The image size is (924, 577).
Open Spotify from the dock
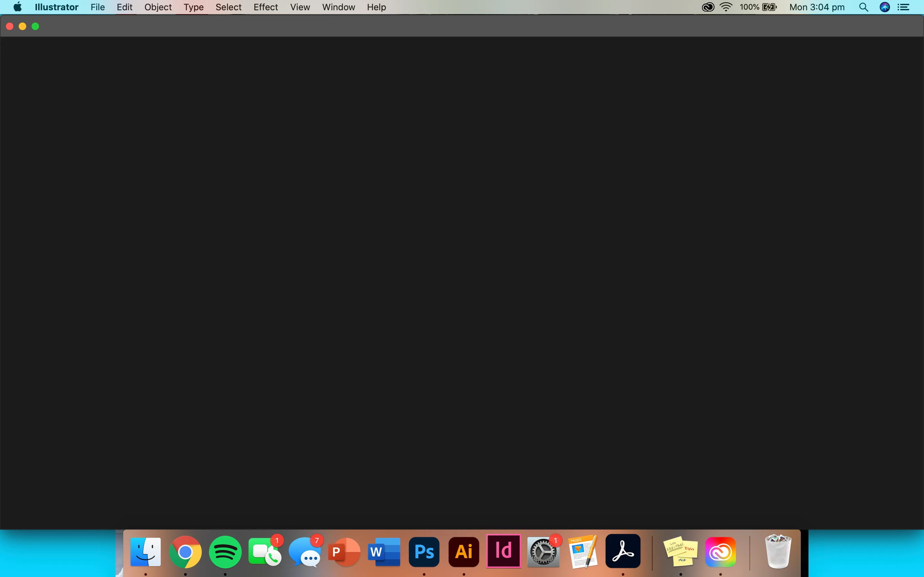coord(225,551)
